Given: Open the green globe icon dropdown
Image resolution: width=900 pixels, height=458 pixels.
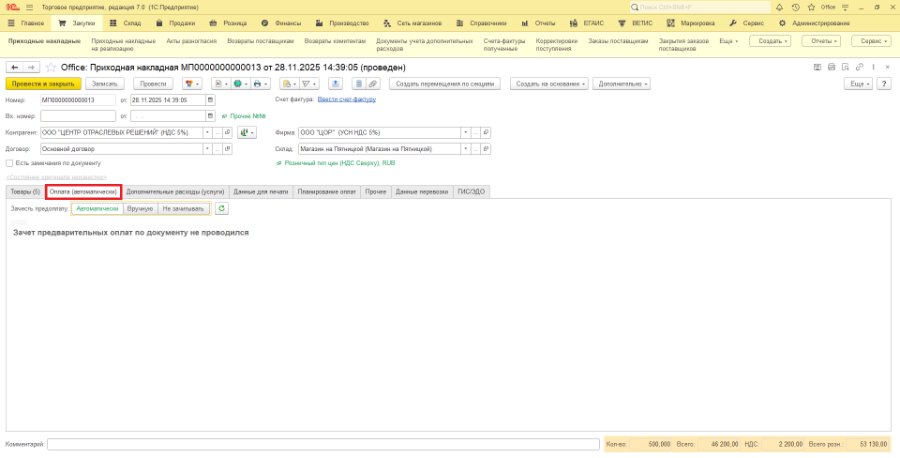Looking at the screenshot, I should tap(240, 84).
